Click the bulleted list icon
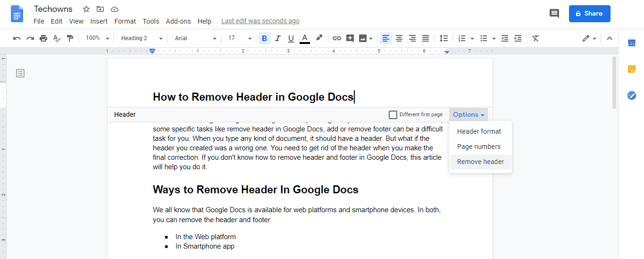Viewport: 644px width, 259px height. 484,38
